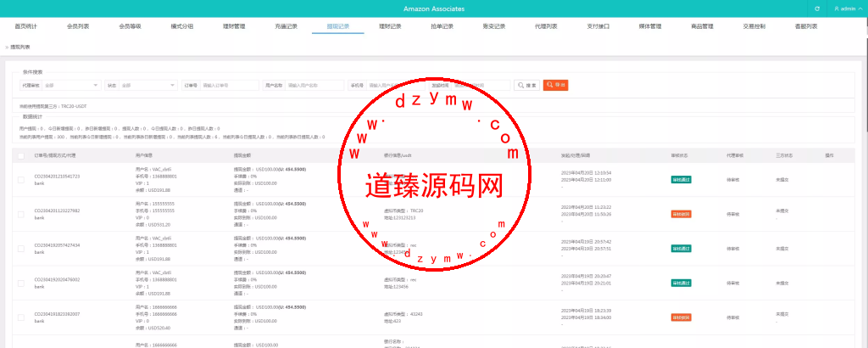Click order number CO2304201210541723
This screenshot has width=868, height=348.
(57, 177)
